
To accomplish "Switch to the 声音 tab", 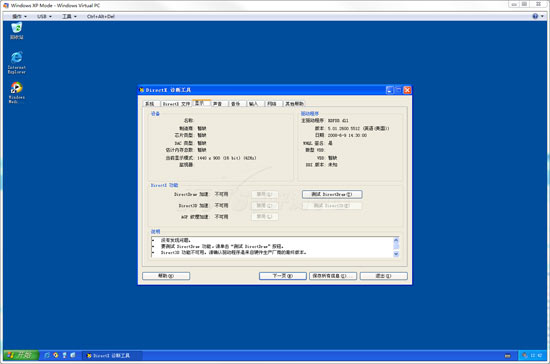I will (x=218, y=103).
